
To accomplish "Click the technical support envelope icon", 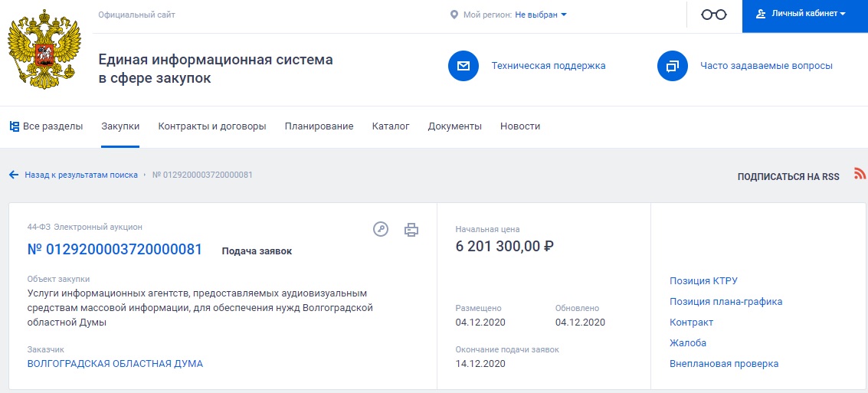I will click(x=463, y=66).
